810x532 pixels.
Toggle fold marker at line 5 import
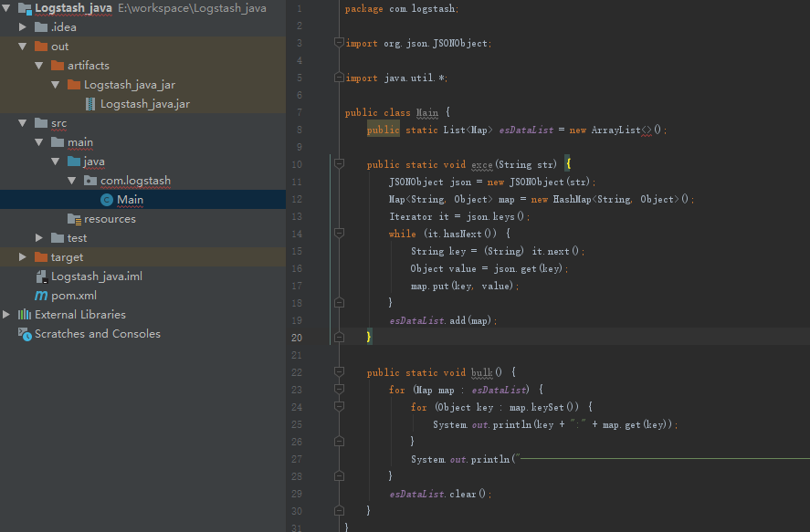pyautogui.click(x=339, y=78)
